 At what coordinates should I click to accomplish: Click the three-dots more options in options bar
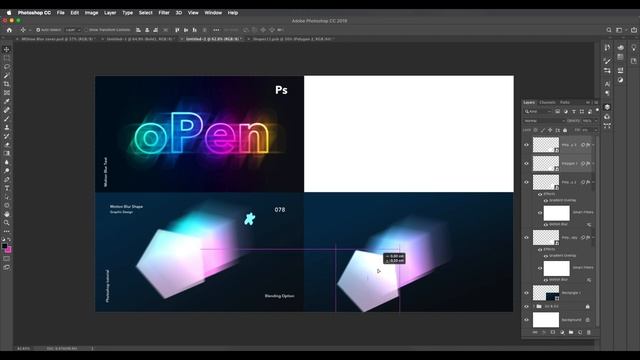pos(216,30)
